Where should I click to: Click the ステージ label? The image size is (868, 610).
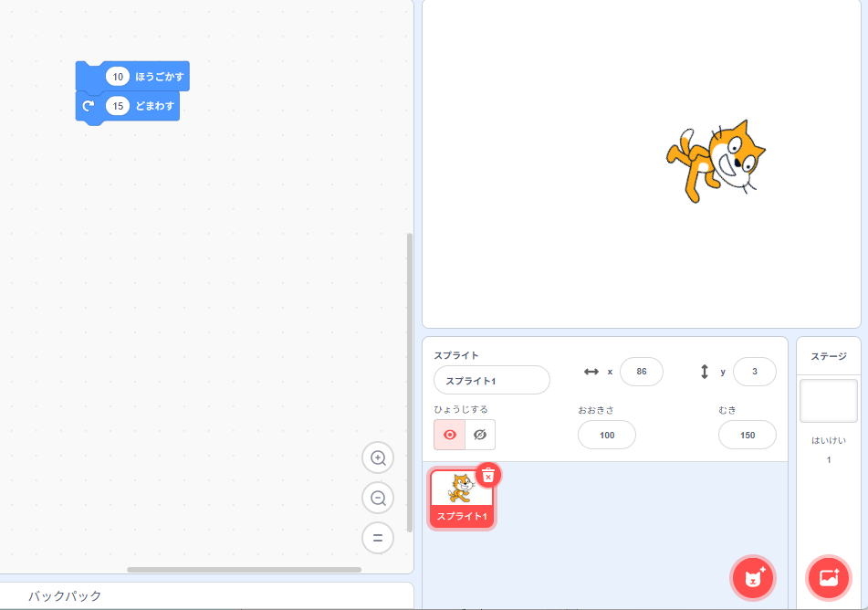(829, 356)
